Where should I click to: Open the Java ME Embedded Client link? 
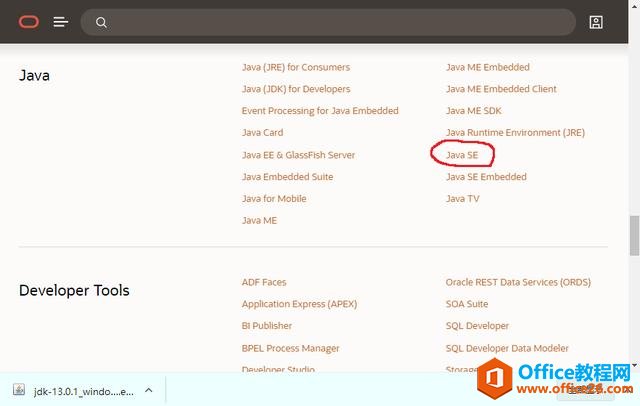[501, 89]
